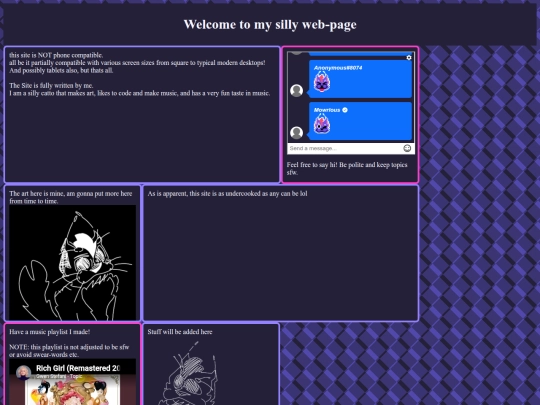The width and height of the screenshot is (540, 405).
Task: Open the emoji picker in chat input
Action: point(407,148)
